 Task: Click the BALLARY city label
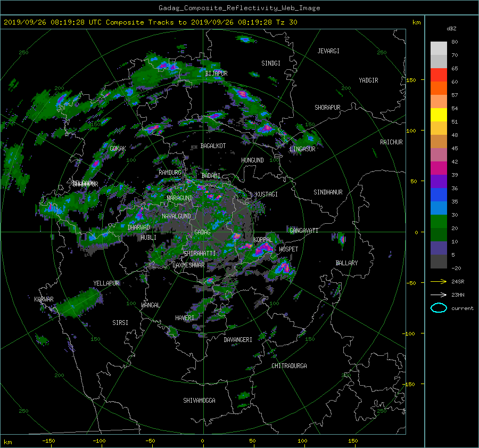point(346,263)
